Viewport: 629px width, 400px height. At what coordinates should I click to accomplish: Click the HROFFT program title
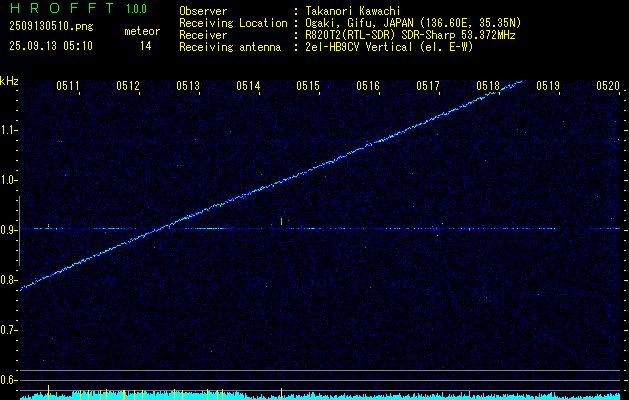pyautogui.click(x=62, y=8)
